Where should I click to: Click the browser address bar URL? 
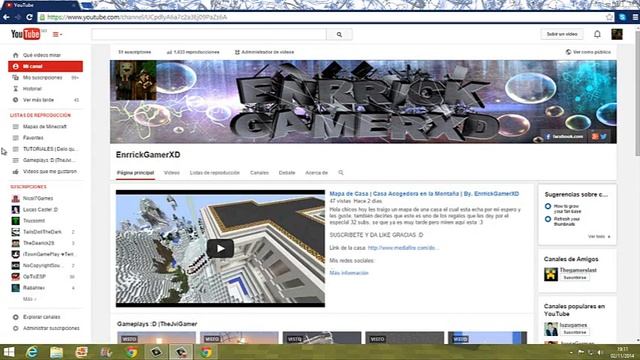click(x=137, y=17)
